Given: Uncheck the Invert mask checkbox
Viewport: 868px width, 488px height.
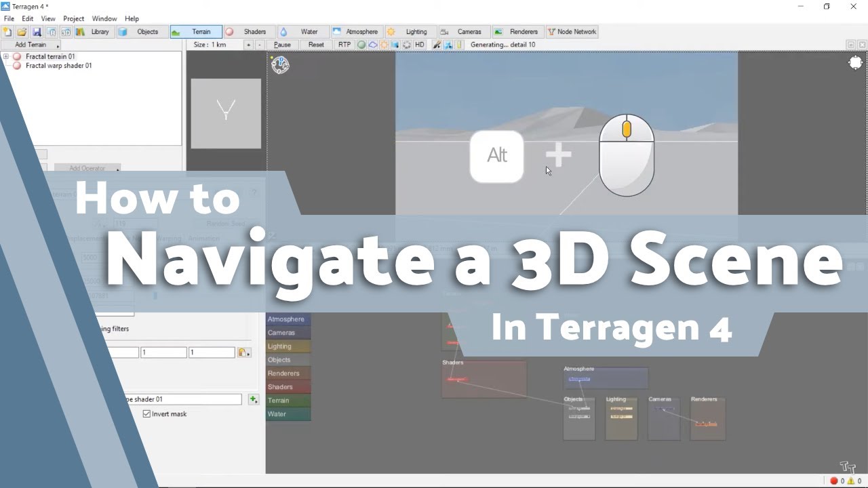Looking at the screenshot, I should tap(146, 414).
